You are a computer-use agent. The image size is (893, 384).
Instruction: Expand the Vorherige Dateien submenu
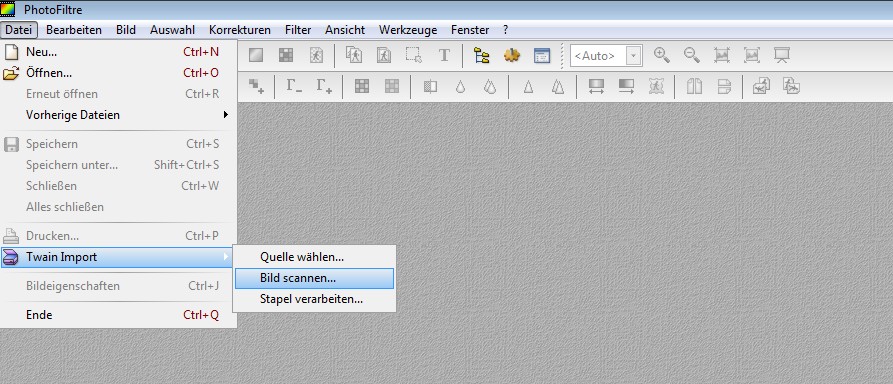point(118,115)
